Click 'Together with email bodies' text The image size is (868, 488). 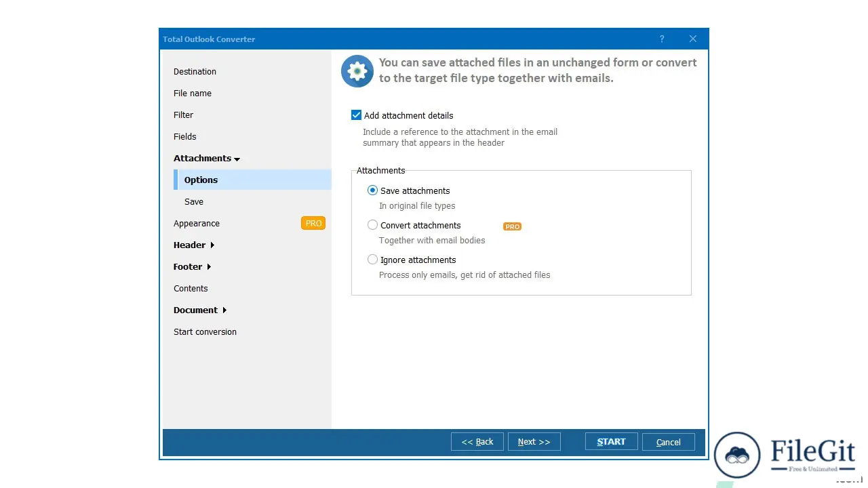(432, 240)
